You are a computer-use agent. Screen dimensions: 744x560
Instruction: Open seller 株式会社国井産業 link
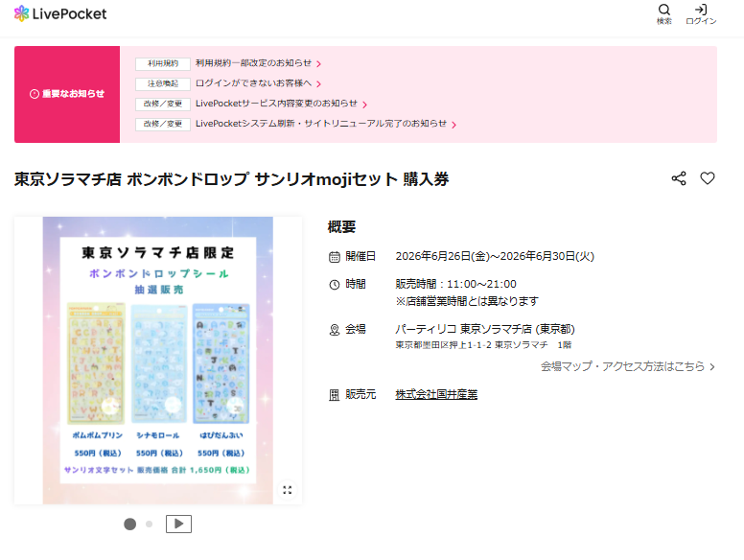(x=436, y=394)
